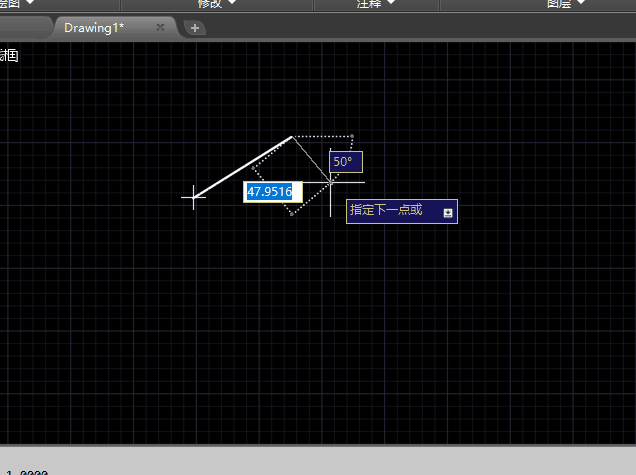Select the solid white line segment
This screenshot has width=636, height=475.
(x=243, y=167)
